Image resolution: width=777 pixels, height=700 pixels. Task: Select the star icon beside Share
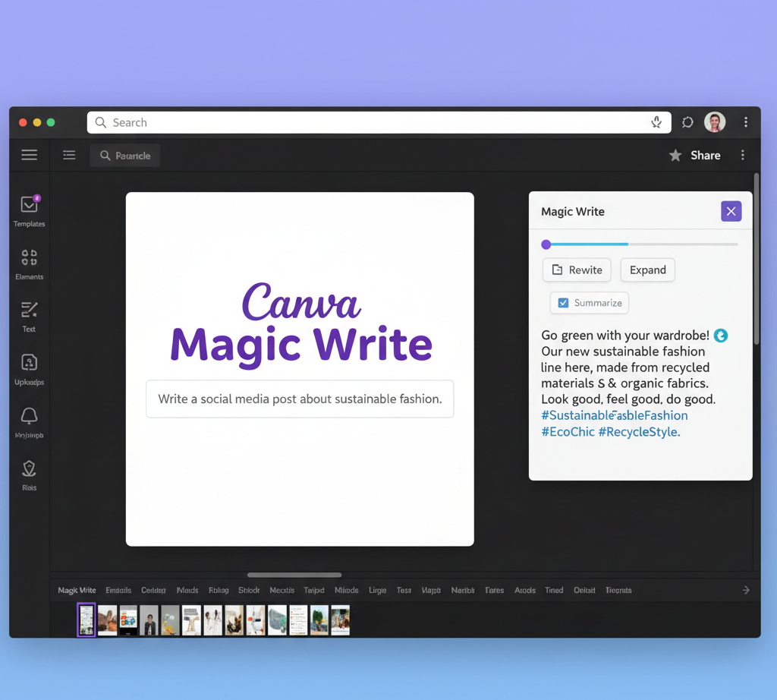[675, 155]
